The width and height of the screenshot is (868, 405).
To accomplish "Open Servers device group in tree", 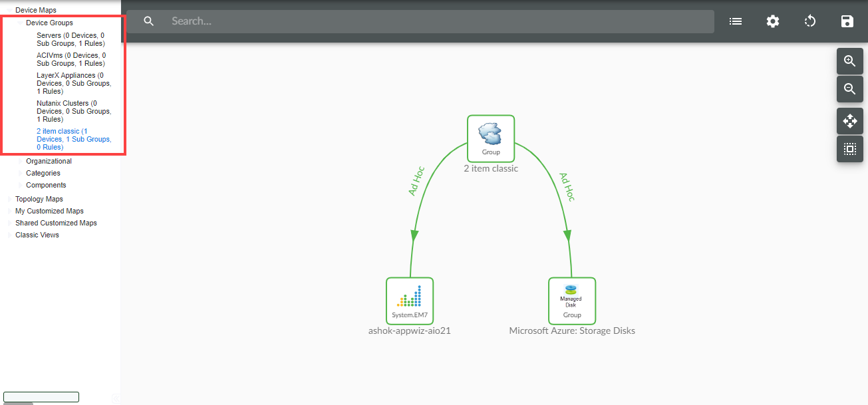I will tap(70, 39).
